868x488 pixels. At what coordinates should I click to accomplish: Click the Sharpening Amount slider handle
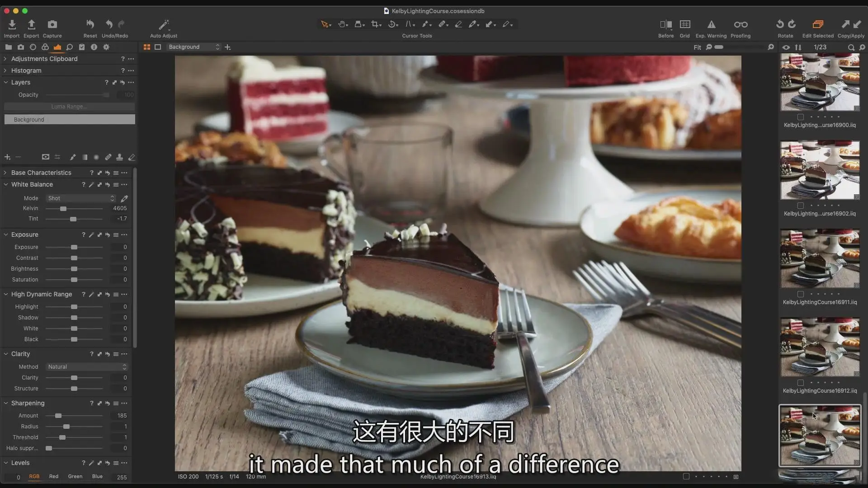pyautogui.click(x=58, y=416)
